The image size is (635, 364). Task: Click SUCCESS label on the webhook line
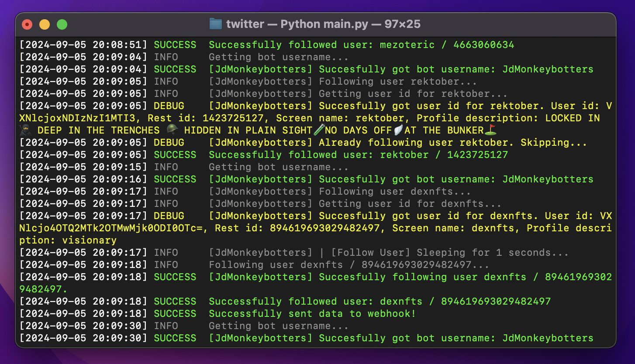(175, 313)
